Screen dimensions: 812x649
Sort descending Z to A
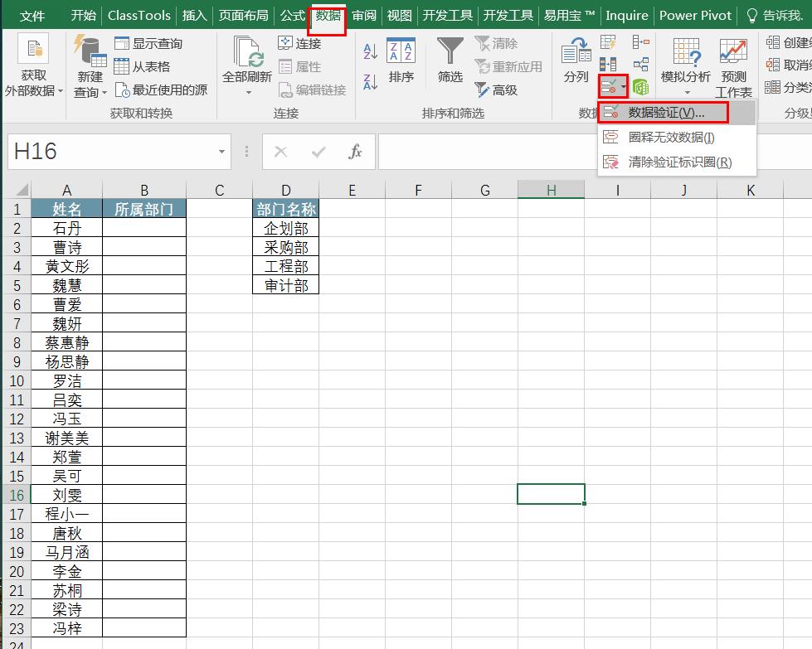370,82
